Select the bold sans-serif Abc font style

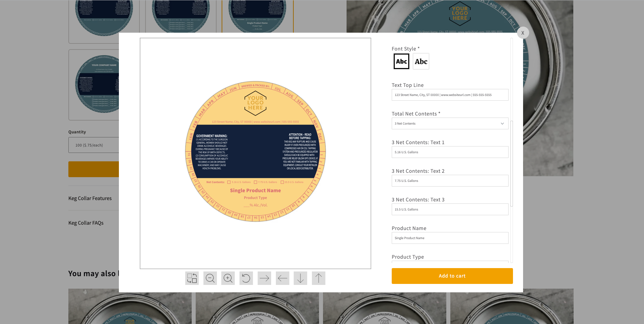tap(401, 61)
